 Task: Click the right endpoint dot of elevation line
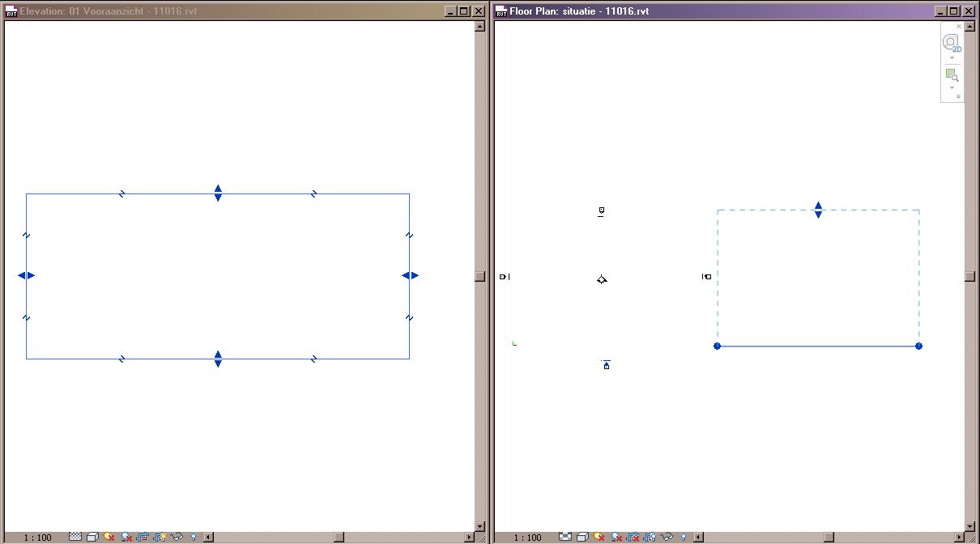(x=918, y=346)
